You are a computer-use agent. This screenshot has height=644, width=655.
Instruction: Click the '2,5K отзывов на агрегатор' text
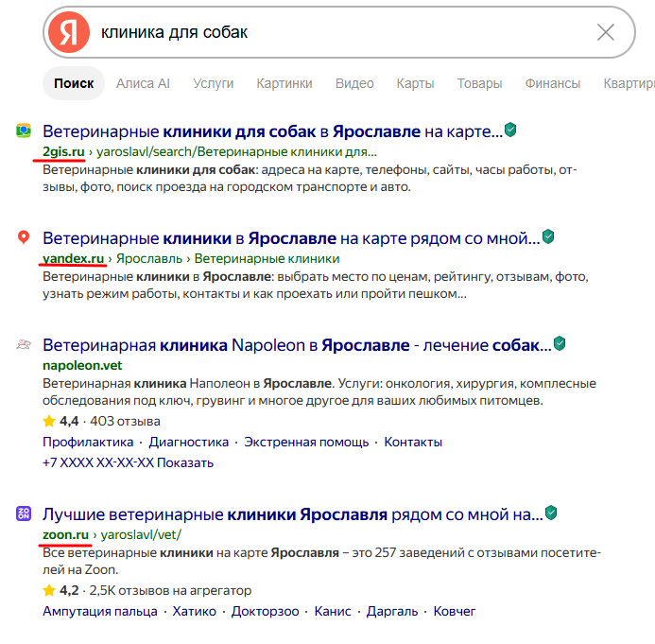(x=170, y=590)
